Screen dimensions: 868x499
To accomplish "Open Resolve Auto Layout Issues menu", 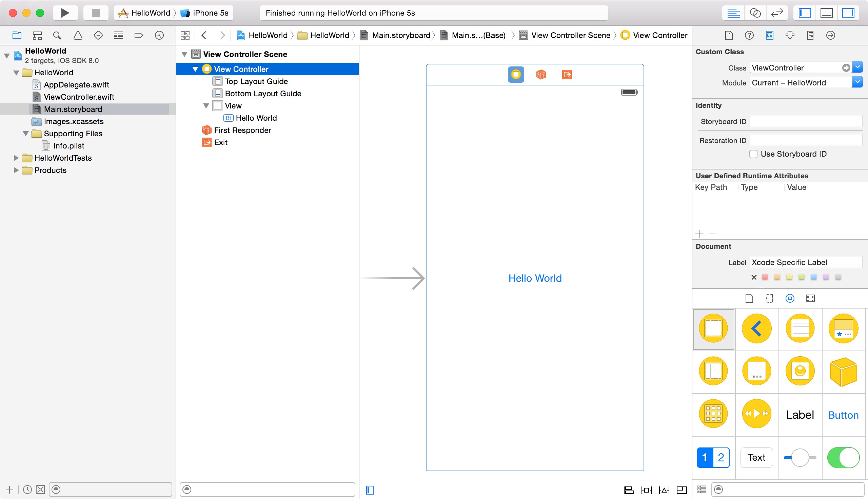I will tap(664, 490).
